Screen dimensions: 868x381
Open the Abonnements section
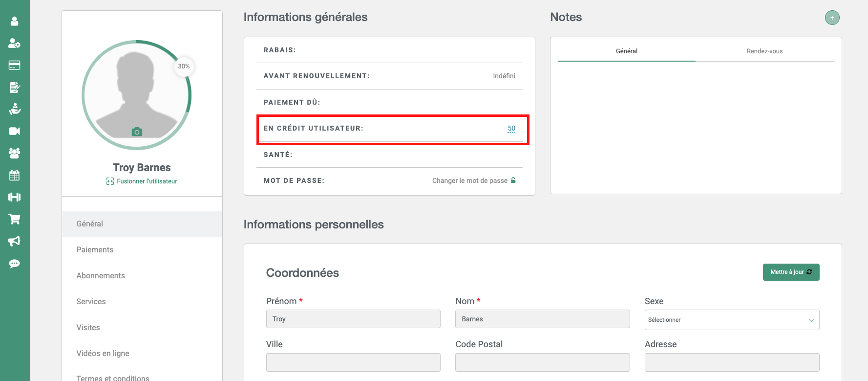(x=101, y=275)
